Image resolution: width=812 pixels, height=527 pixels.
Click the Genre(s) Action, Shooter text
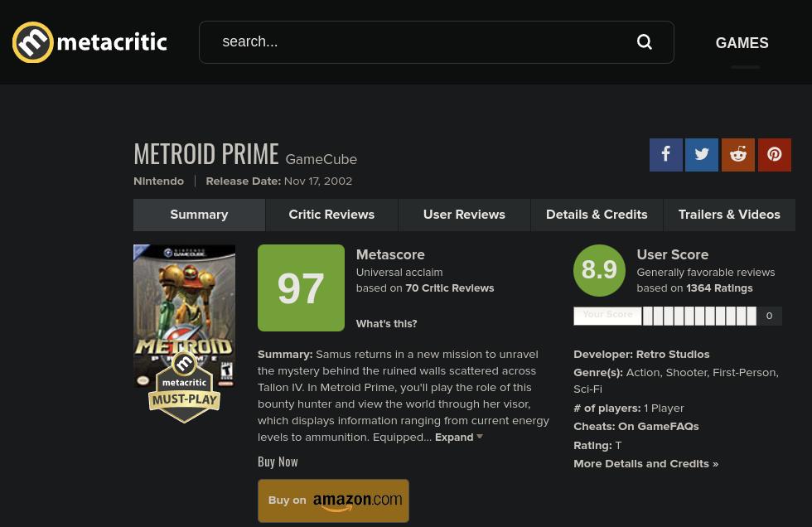click(x=676, y=381)
